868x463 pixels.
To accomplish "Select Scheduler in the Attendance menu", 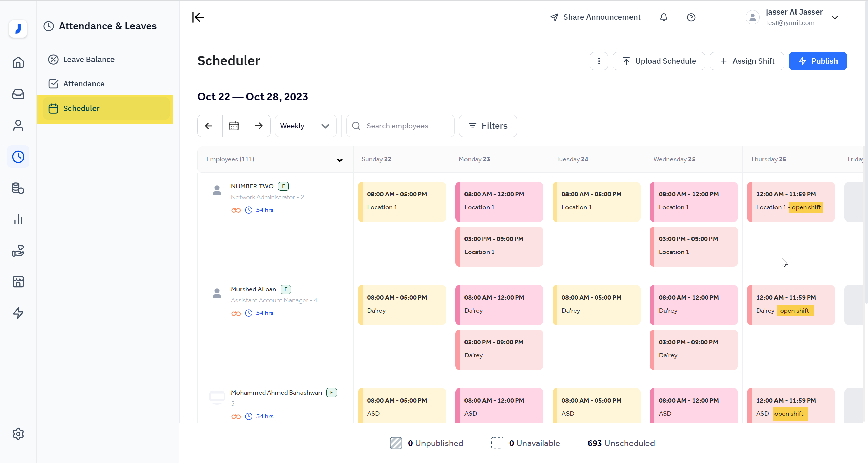I will tap(81, 108).
